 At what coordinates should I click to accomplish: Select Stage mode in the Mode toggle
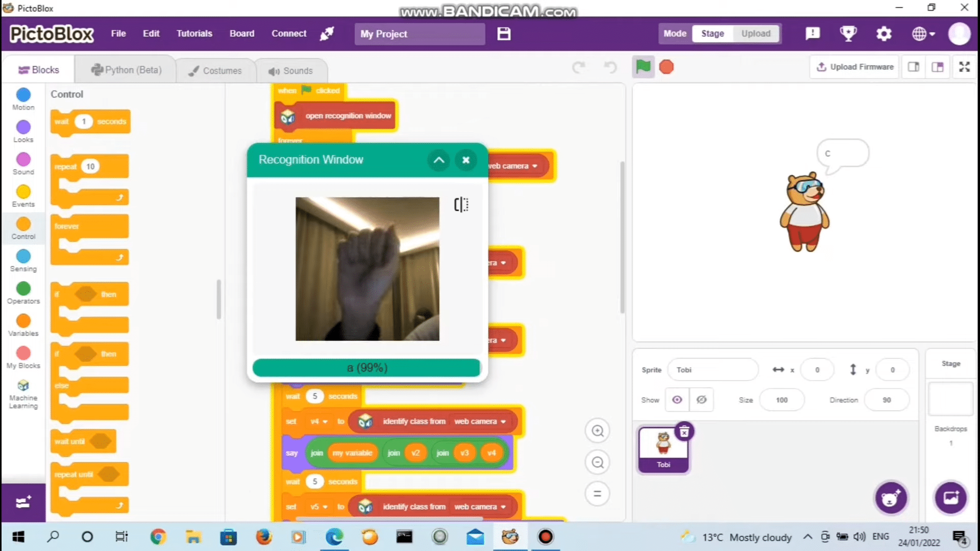pos(712,34)
